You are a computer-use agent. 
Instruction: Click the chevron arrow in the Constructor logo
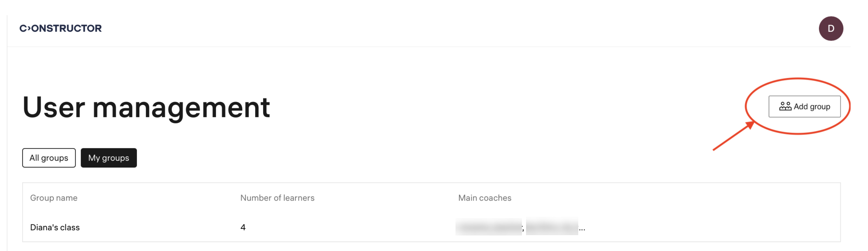click(x=29, y=28)
